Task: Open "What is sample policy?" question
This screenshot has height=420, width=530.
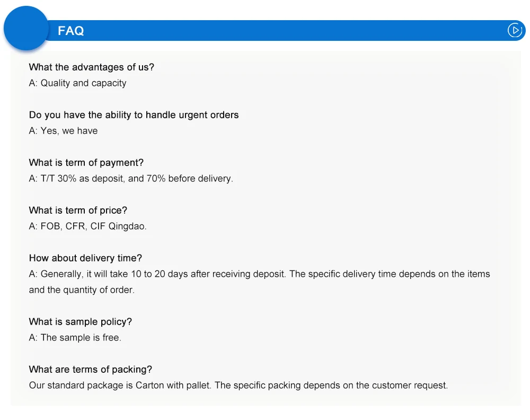Action: (80, 322)
